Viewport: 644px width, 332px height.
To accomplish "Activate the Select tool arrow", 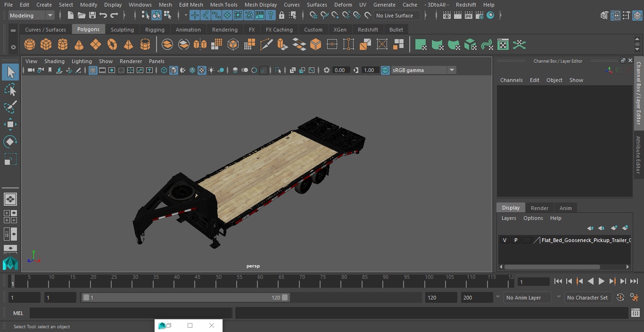I will pyautogui.click(x=10, y=72).
